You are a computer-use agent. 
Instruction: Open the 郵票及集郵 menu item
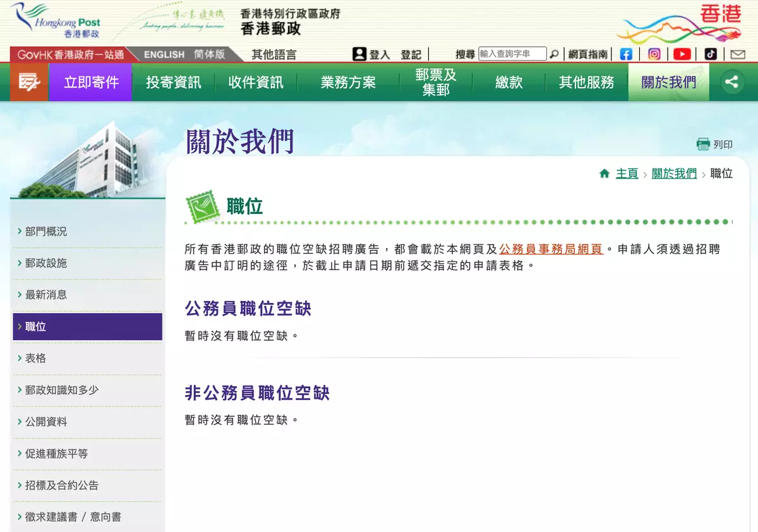(435, 82)
